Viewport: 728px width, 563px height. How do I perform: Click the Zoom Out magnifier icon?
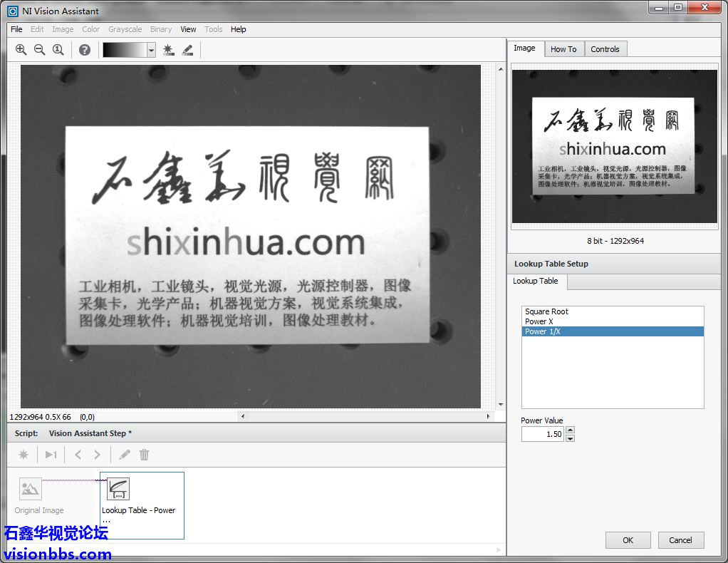pos(39,49)
